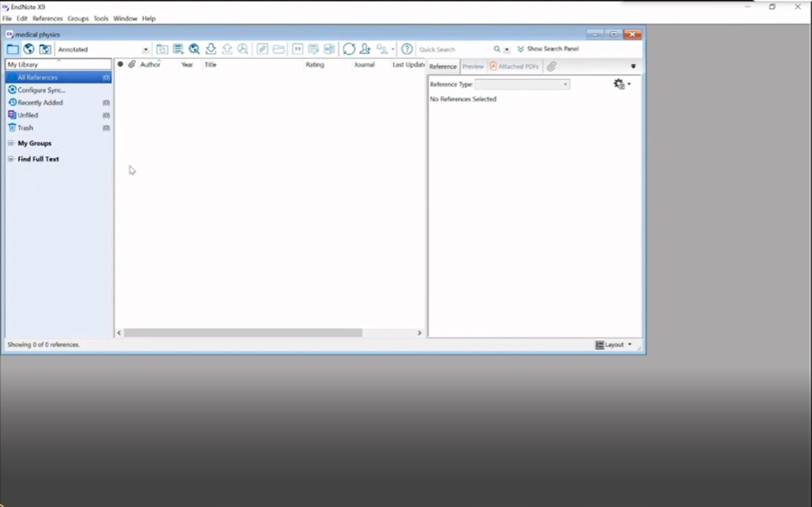Viewport: 812px width, 507px height.
Task: Click Copy to Local Library toolbar icon
Action: click(x=162, y=49)
